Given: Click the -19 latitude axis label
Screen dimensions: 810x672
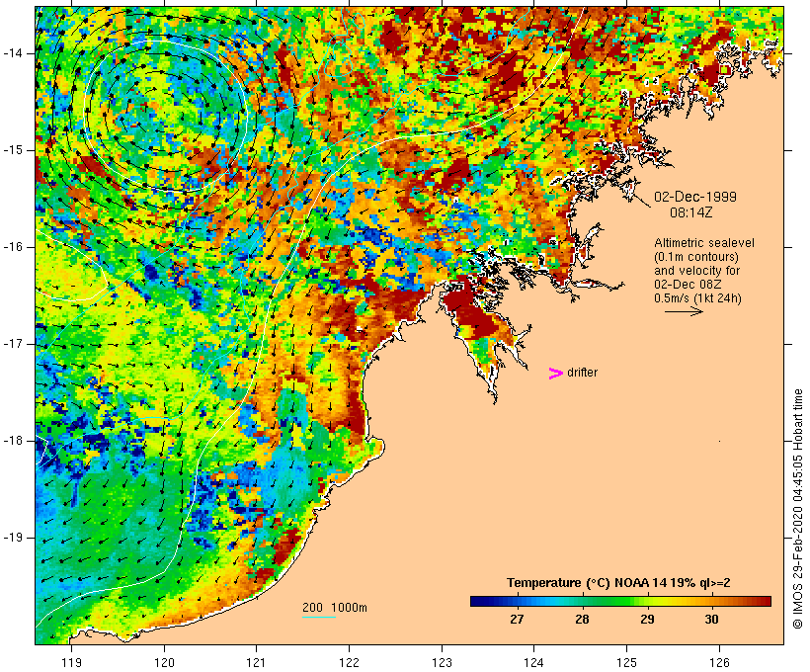Looking at the screenshot, I should (13, 538).
